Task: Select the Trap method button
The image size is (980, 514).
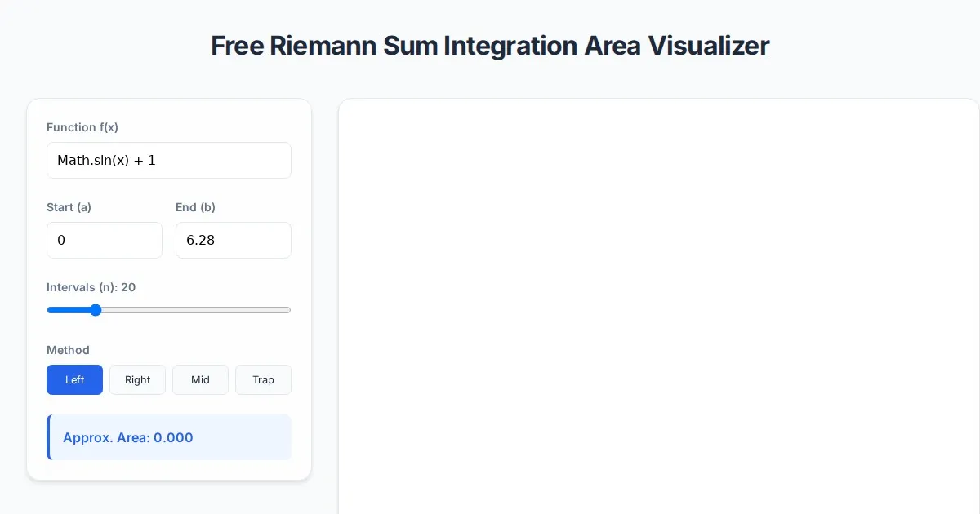Action: [263, 380]
